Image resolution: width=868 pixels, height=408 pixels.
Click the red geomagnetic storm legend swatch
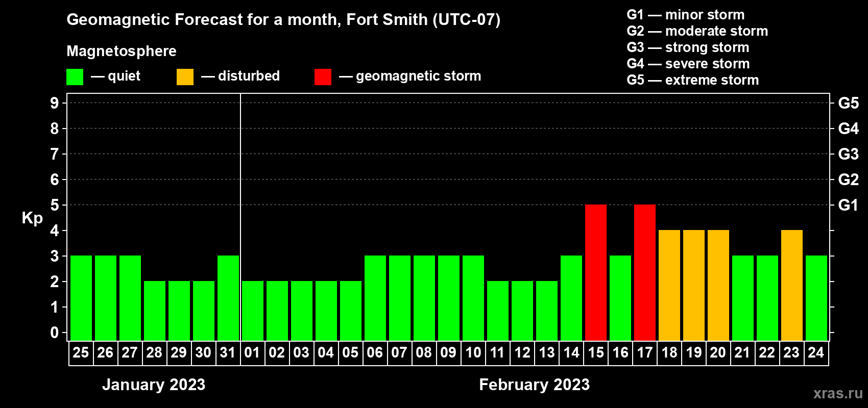click(323, 77)
